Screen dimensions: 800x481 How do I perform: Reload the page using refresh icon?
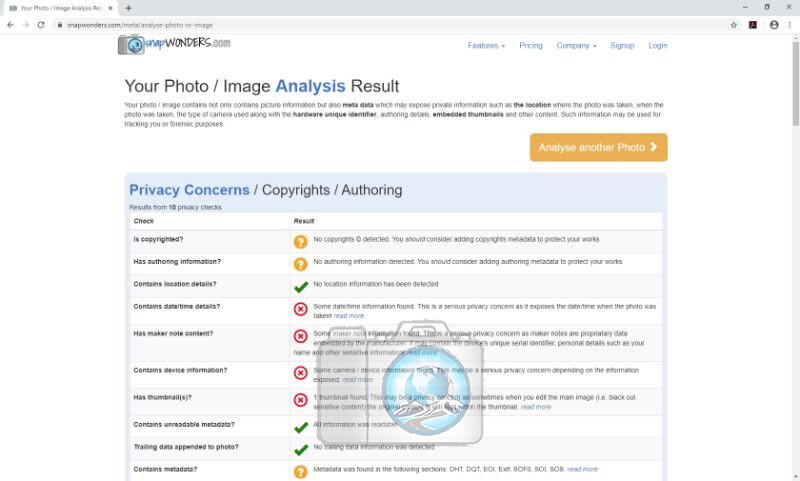click(41, 24)
